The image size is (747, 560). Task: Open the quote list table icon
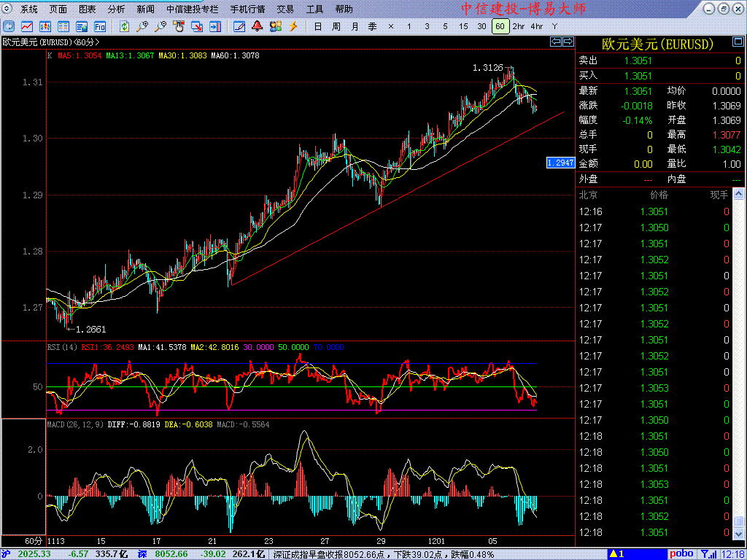coord(63,26)
